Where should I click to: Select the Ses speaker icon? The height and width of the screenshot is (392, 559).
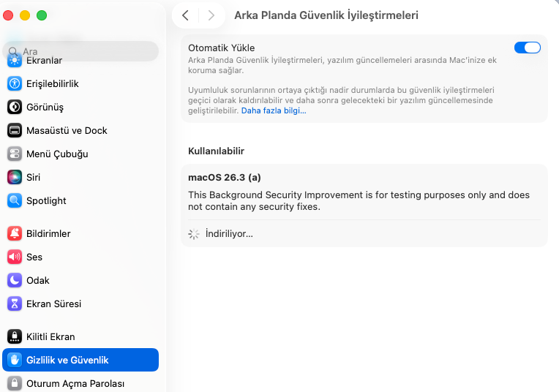15,257
